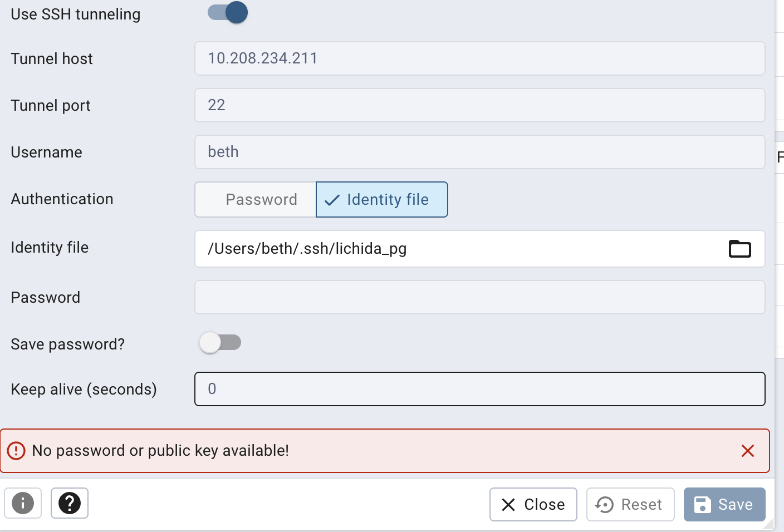This screenshot has height=532, width=784.
Task: Open help with the question mark icon
Action: click(x=70, y=503)
